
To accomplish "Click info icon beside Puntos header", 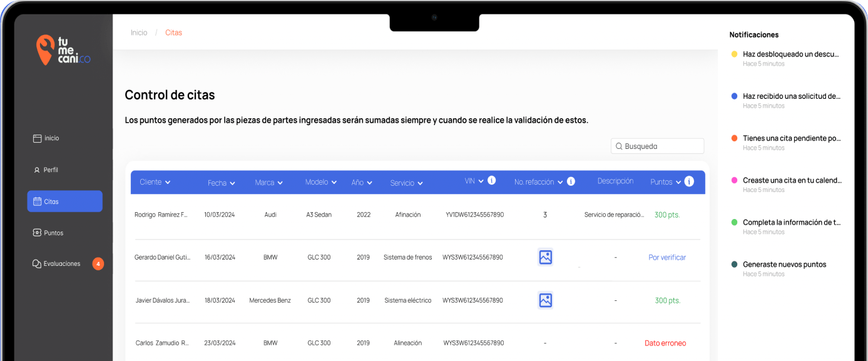I will (x=689, y=181).
